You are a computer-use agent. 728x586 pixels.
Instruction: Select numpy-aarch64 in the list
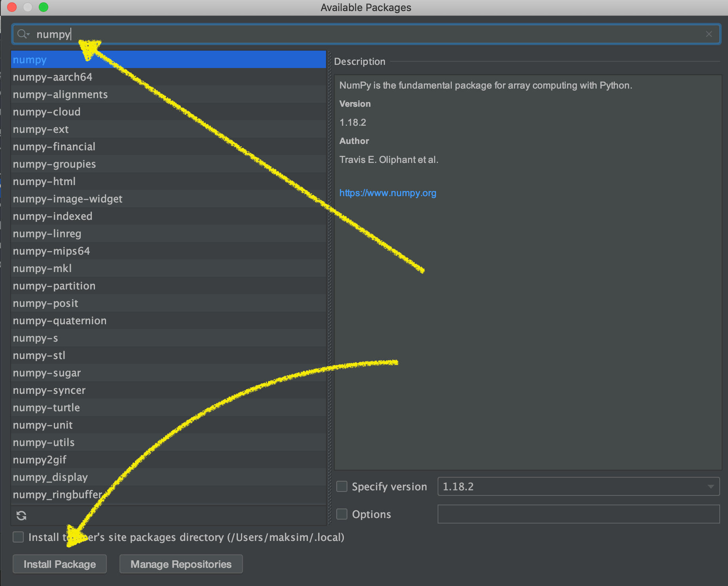(x=169, y=77)
